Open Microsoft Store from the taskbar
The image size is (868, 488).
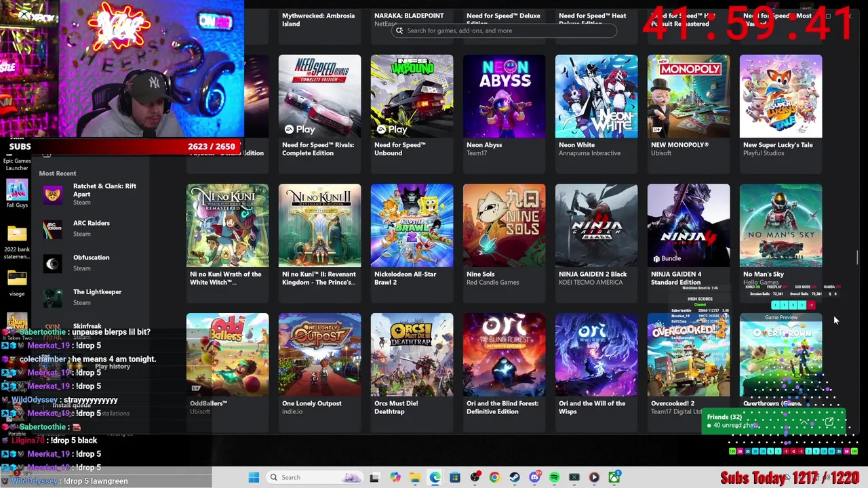point(454,477)
